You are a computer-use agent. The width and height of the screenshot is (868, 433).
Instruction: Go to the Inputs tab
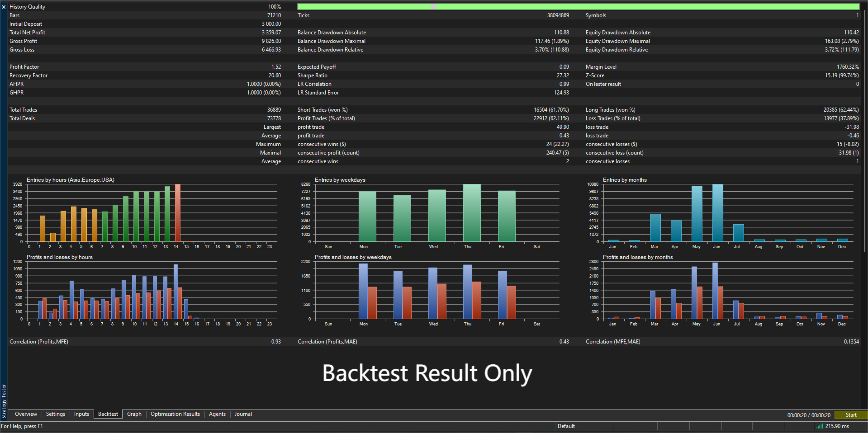81,414
